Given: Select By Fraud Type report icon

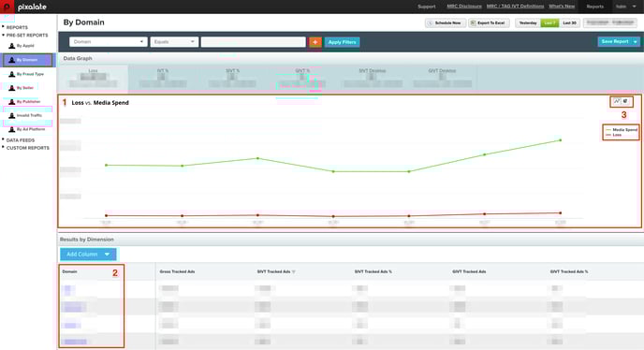Looking at the screenshot, I should tap(12, 74).
